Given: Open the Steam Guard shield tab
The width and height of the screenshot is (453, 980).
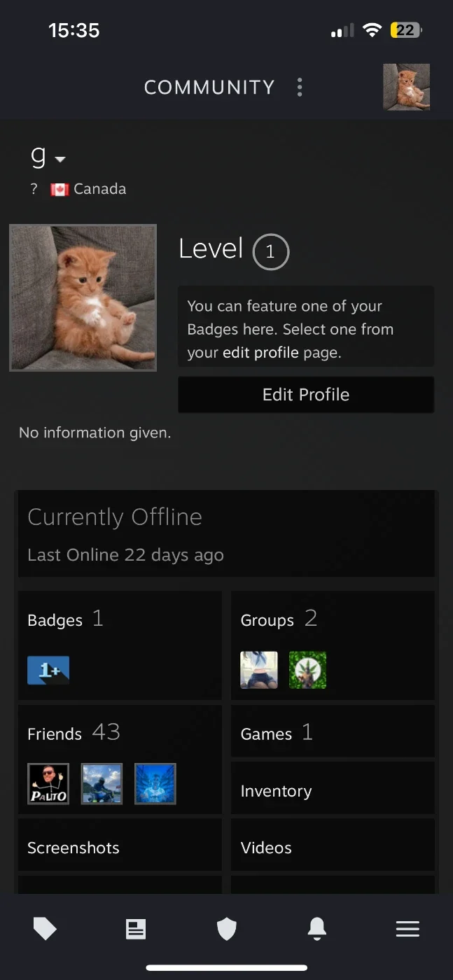Looking at the screenshot, I should point(226,929).
